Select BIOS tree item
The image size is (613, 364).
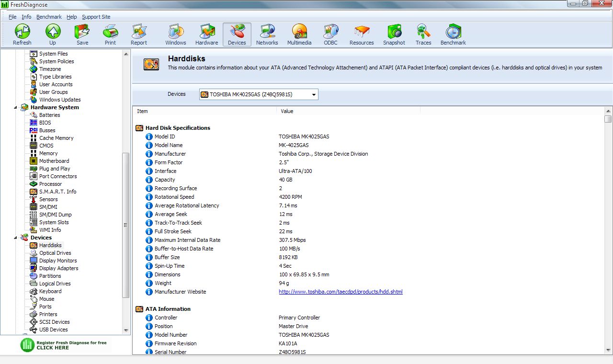click(45, 123)
